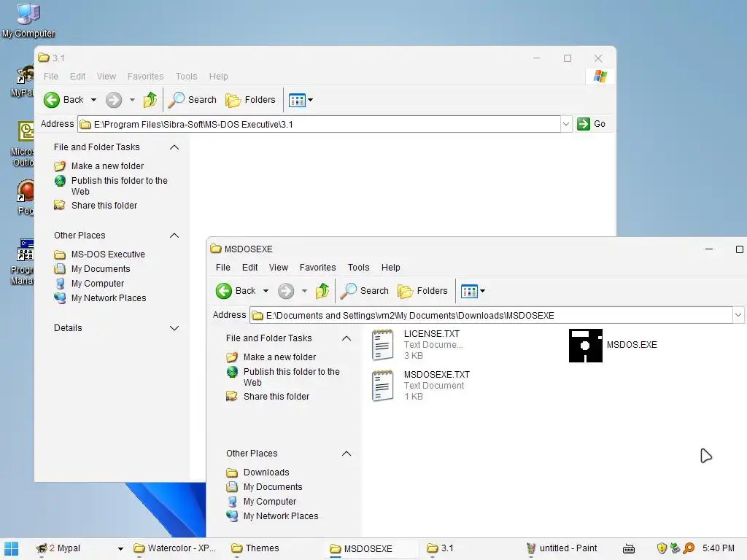Viewport: 747px width, 560px height.
Task: Select MSDOSEXE.TXT file
Action: tap(421, 385)
